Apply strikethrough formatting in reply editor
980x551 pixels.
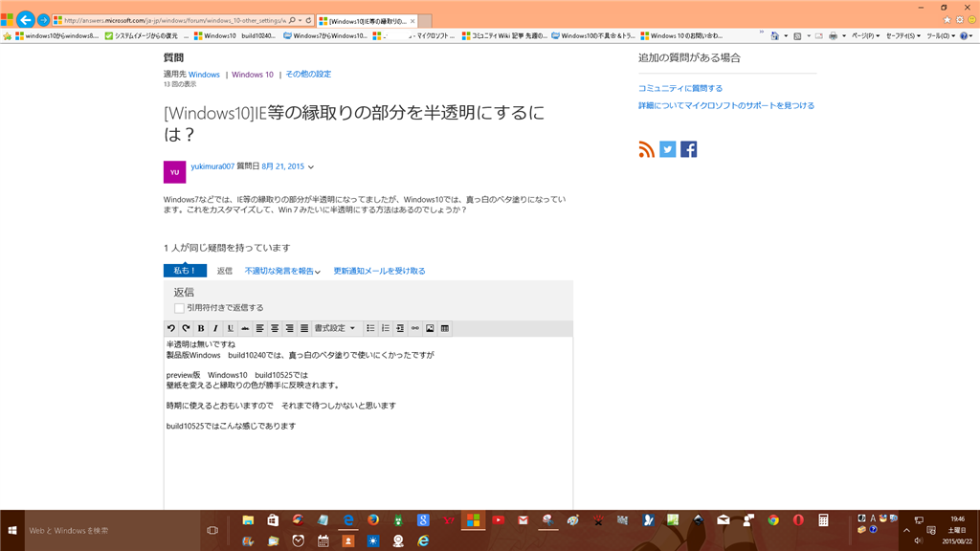(245, 329)
